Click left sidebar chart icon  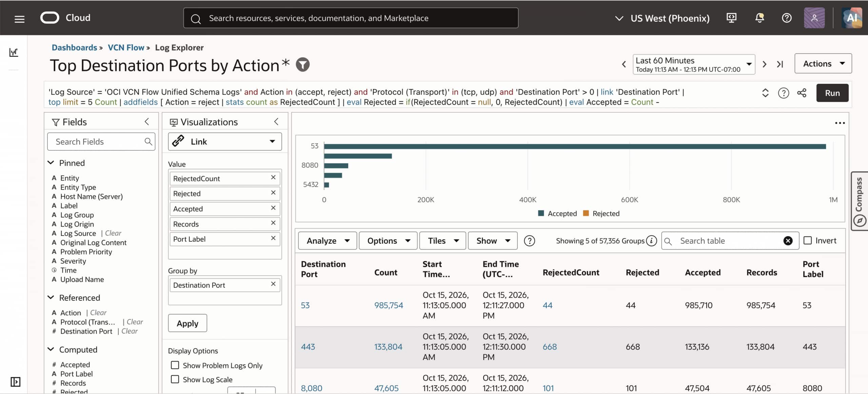point(14,52)
